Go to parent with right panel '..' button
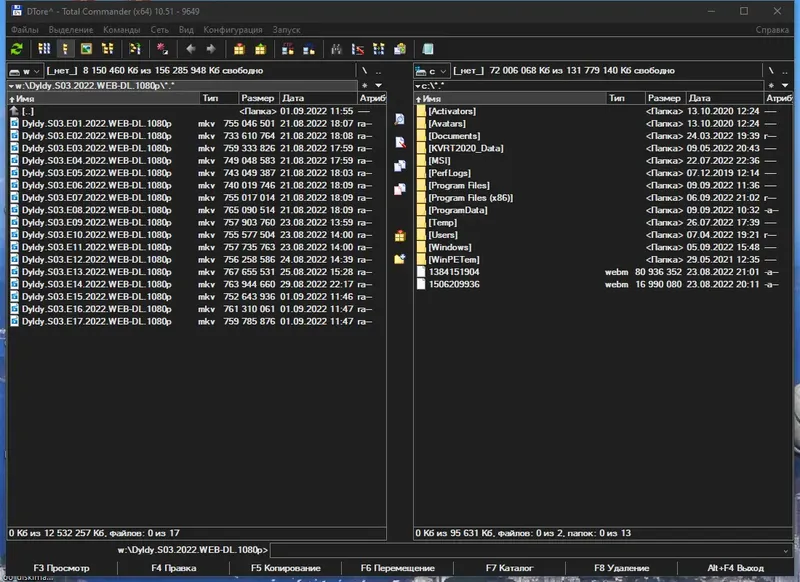This screenshot has height=582, width=800. [785, 71]
